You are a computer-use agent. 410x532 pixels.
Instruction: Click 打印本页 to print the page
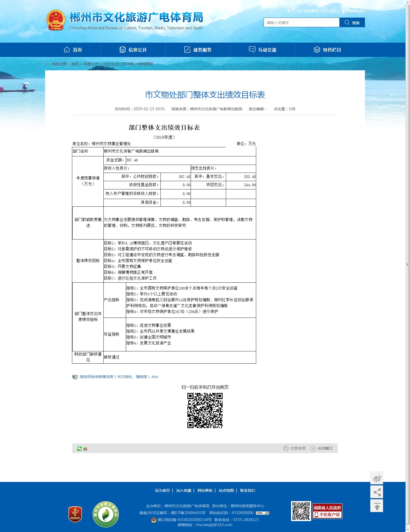[298, 448]
